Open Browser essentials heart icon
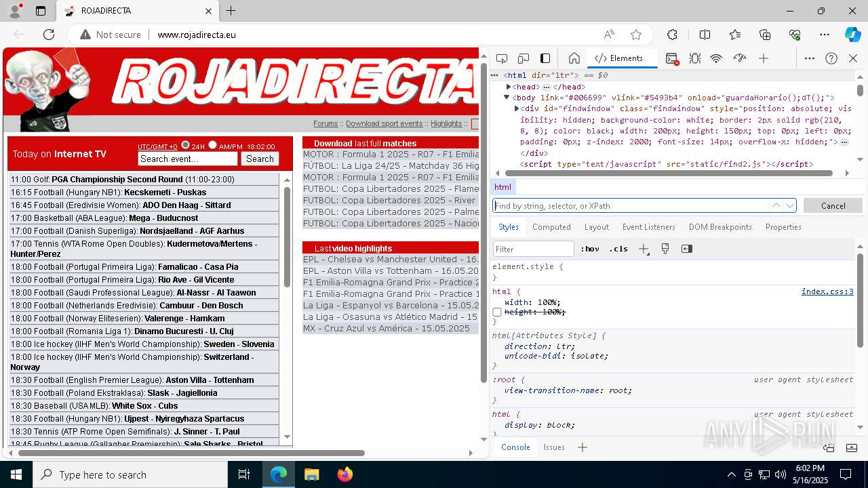 [795, 35]
